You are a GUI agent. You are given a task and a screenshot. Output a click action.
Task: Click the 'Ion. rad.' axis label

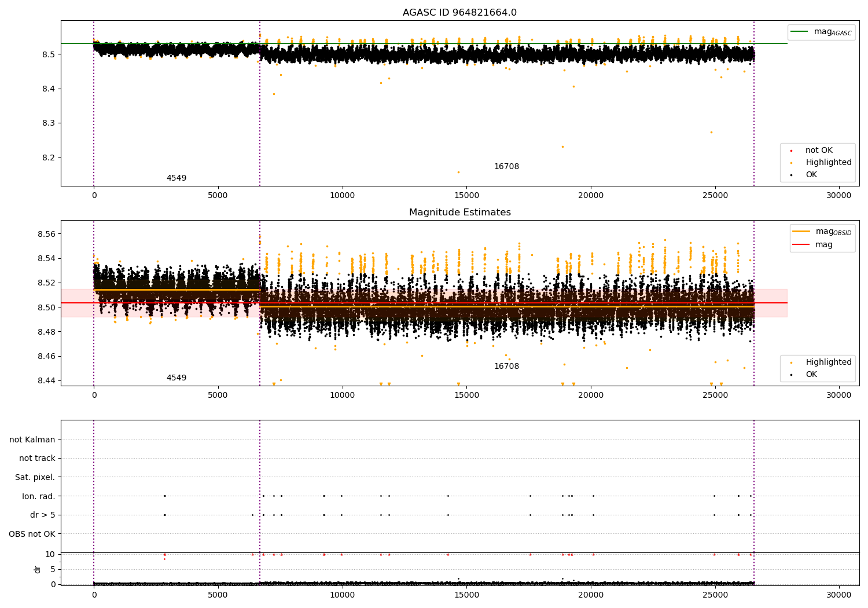point(38,496)
